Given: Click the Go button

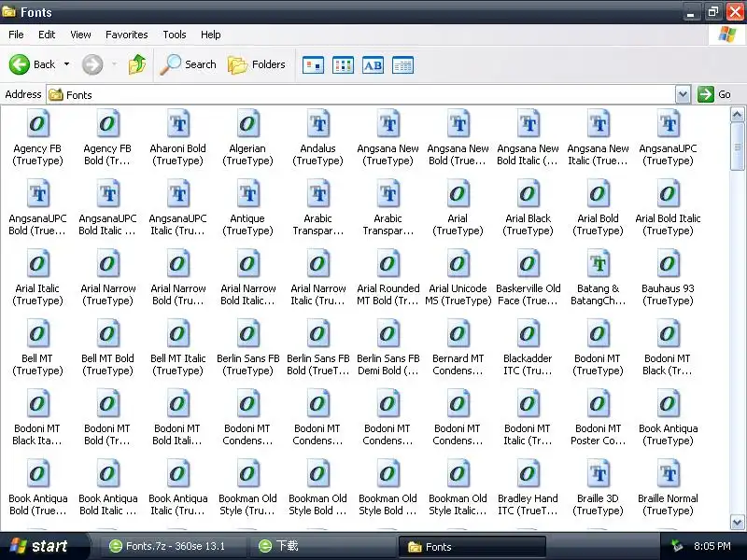Looking at the screenshot, I should (714, 94).
